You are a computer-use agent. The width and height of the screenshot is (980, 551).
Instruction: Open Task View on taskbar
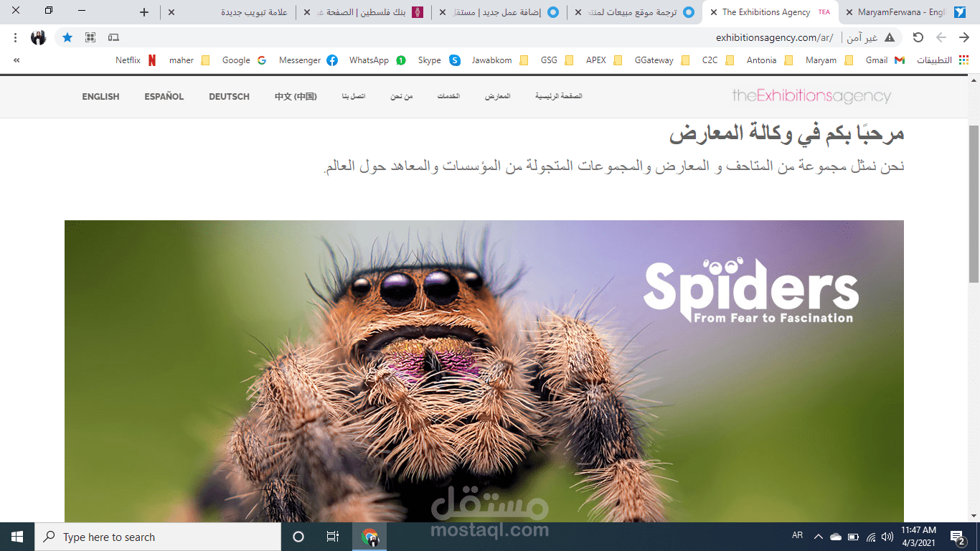(333, 537)
